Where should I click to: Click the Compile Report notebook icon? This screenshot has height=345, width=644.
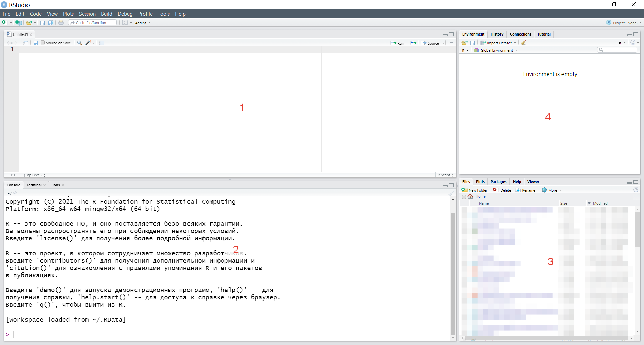pyautogui.click(x=102, y=43)
